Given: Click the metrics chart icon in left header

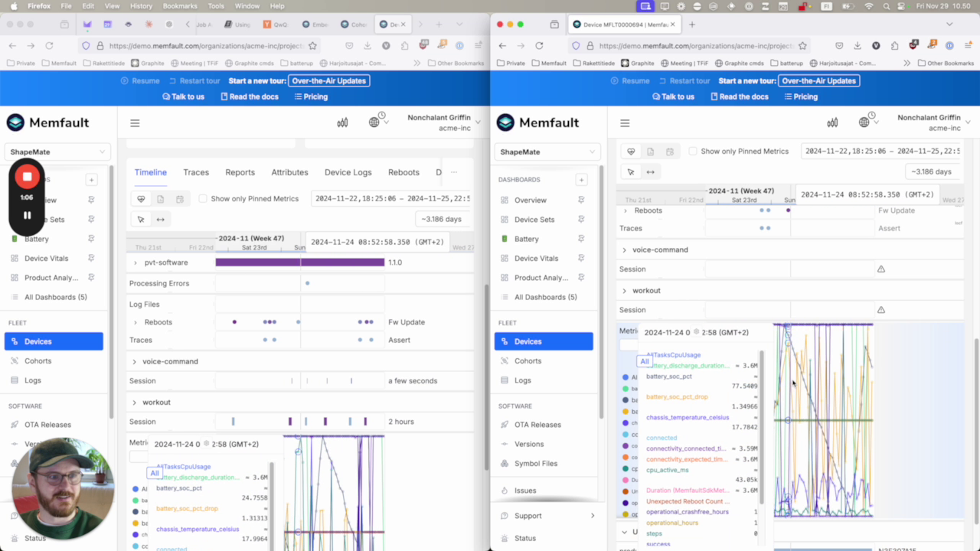Looking at the screenshot, I should (x=342, y=123).
